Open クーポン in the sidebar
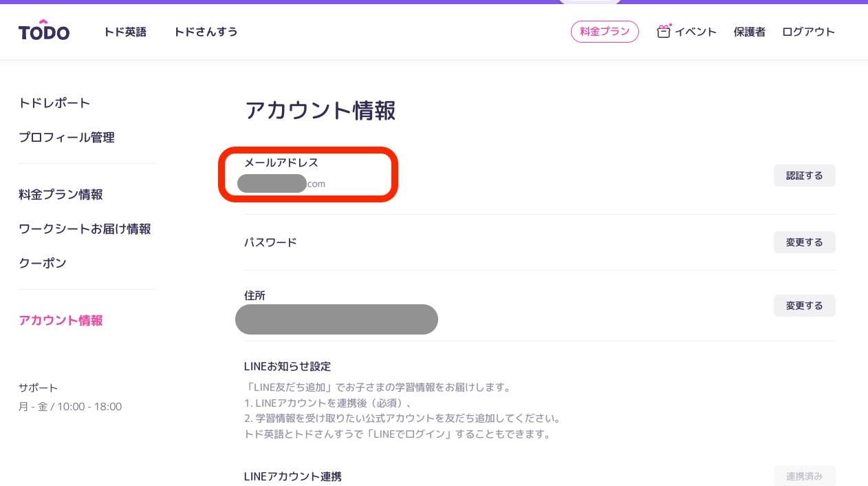The width and height of the screenshot is (868, 486). [x=43, y=264]
